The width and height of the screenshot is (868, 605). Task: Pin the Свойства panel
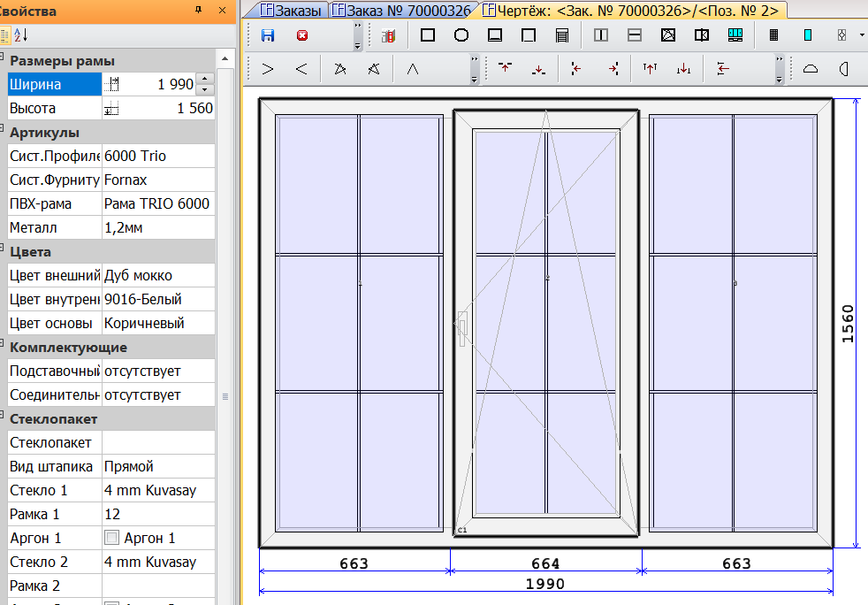(x=199, y=10)
